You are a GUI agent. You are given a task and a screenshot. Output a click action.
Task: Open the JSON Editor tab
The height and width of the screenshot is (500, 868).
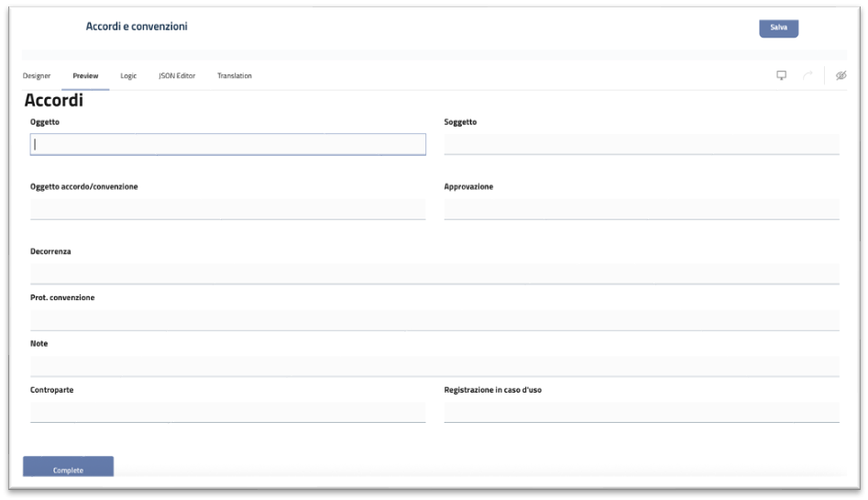tap(177, 75)
